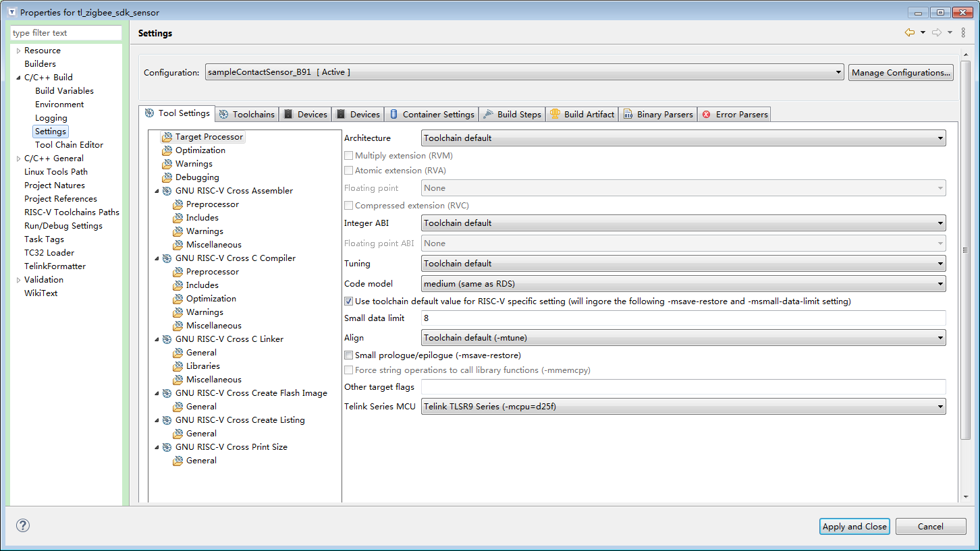980x551 pixels.
Task: Open back history dropdown arrow
Action: point(923,32)
